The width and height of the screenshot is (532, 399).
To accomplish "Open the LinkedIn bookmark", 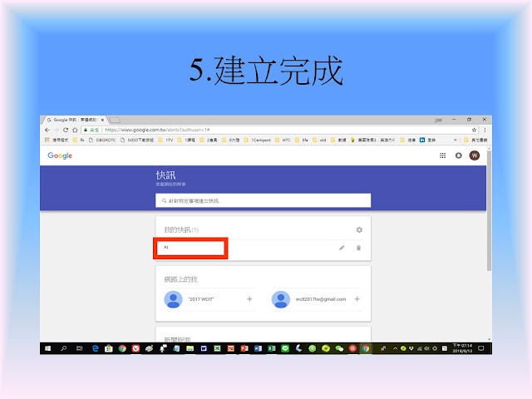I will click(x=427, y=140).
